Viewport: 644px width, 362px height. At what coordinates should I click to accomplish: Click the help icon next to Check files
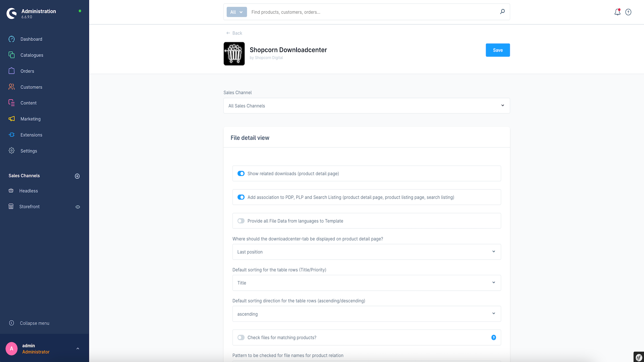(x=494, y=337)
